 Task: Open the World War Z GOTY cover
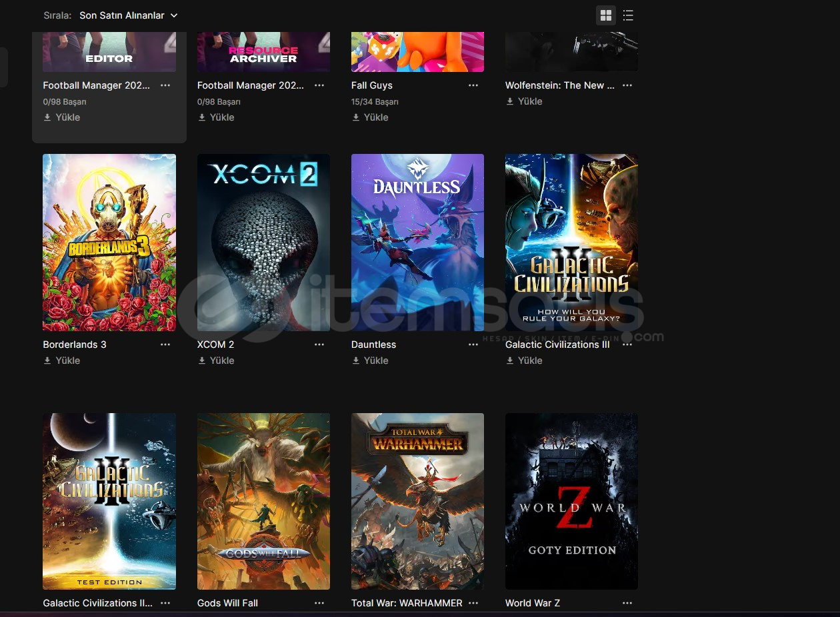click(x=571, y=501)
